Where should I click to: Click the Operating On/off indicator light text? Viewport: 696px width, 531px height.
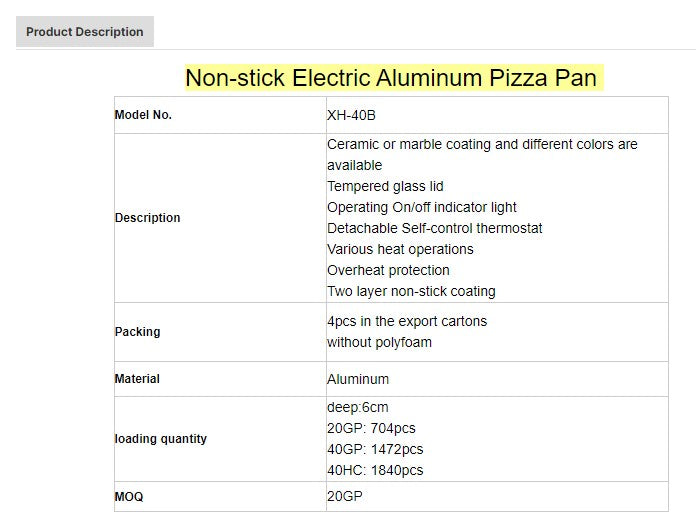click(x=421, y=208)
